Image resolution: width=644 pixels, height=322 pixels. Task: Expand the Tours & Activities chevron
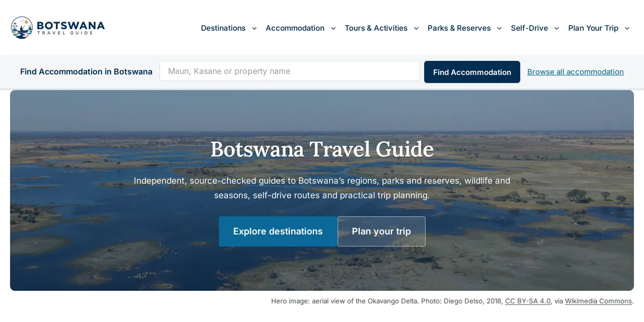coord(416,28)
